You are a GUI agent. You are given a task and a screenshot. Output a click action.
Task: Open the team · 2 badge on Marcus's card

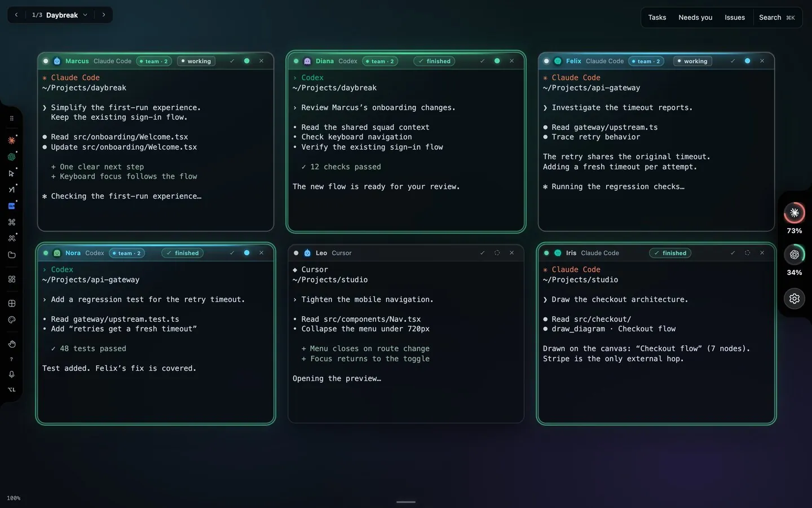click(x=154, y=61)
